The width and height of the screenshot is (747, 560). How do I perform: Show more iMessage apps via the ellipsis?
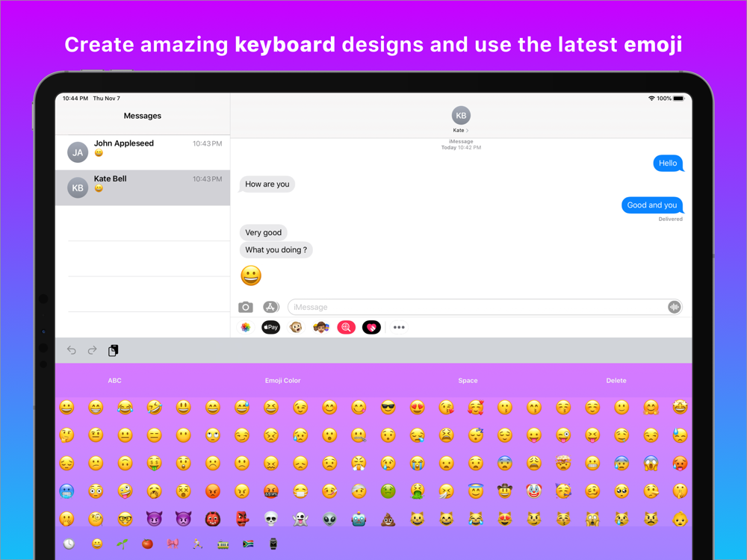pos(399,327)
